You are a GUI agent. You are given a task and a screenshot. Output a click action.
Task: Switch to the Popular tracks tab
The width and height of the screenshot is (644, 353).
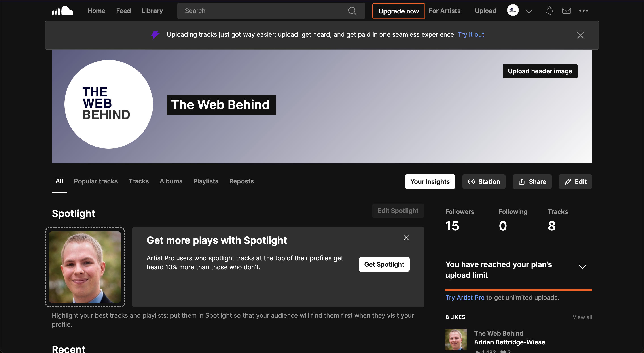pyautogui.click(x=96, y=181)
